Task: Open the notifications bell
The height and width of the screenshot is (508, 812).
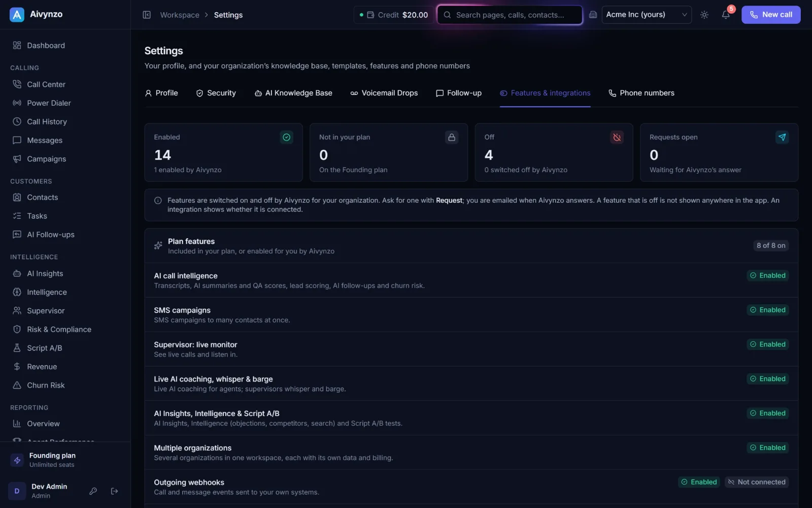Action: coord(726,15)
